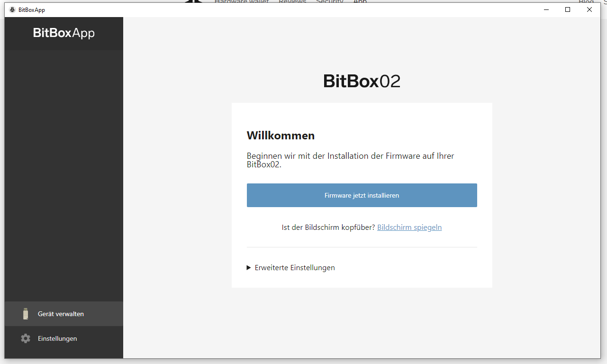607x364 pixels.
Task: Click the BitBox02 heading
Action: click(x=362, y=82)
